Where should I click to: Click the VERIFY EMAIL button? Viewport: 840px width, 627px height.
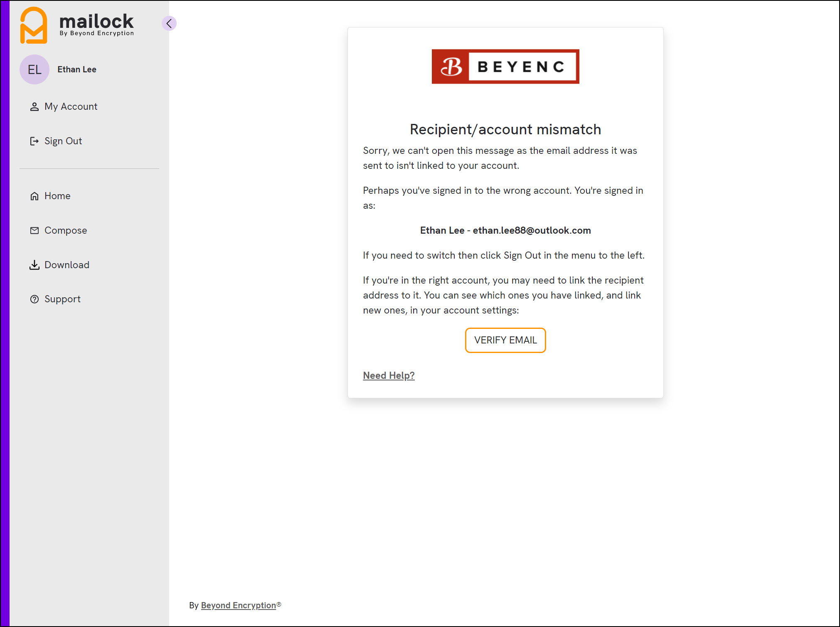tap(505, 340)
